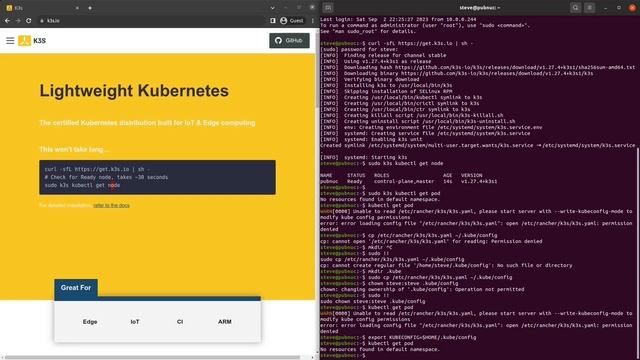Click 'mkdir .kube' command in terminal

click(384, 271)
